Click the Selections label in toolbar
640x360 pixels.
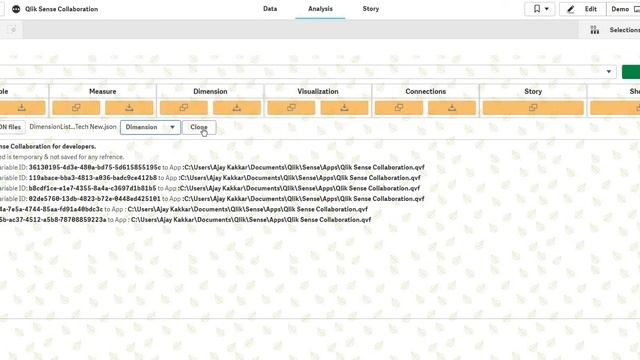pyautogui.click(x=624, y=30)
